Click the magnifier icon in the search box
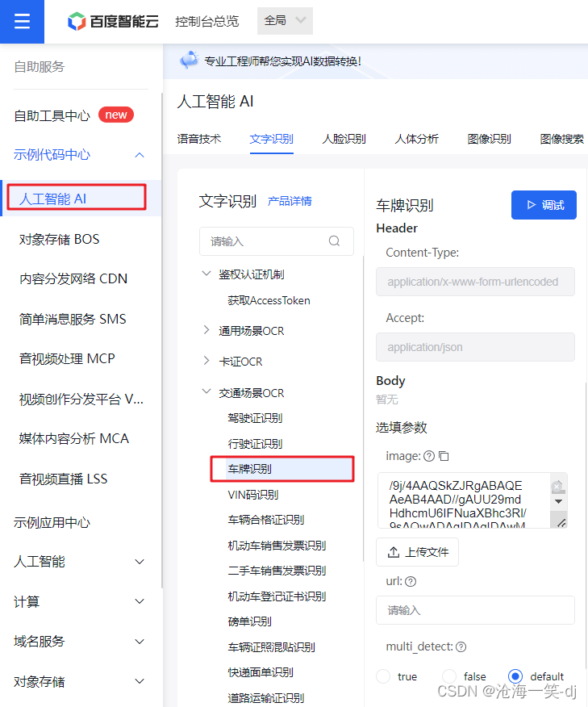The height and width of the screenshot is (707, 588). 334,241
